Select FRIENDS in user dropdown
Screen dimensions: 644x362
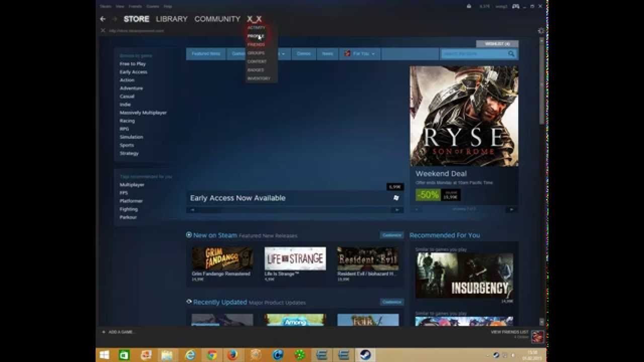pyautogui.click(x=256, y=45)
